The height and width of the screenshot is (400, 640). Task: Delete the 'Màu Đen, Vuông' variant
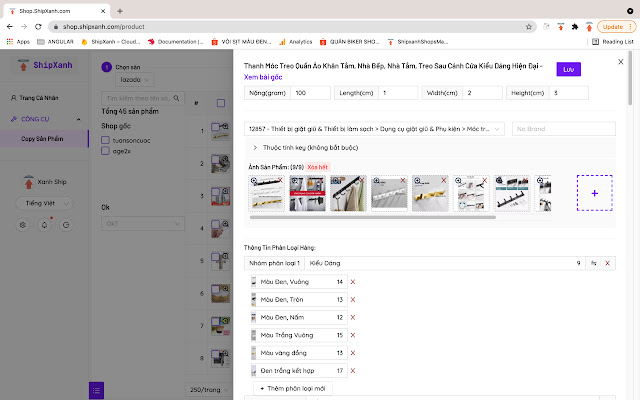352,283
